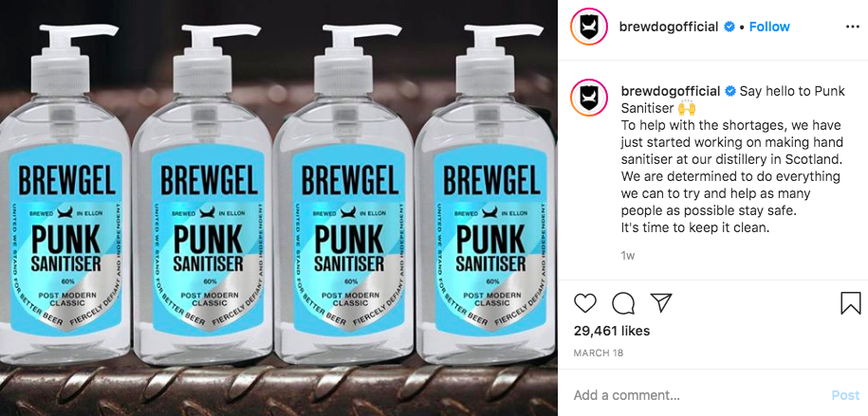
Task: Open brewdogofficial username in the caption
Action: pos(671,91)
